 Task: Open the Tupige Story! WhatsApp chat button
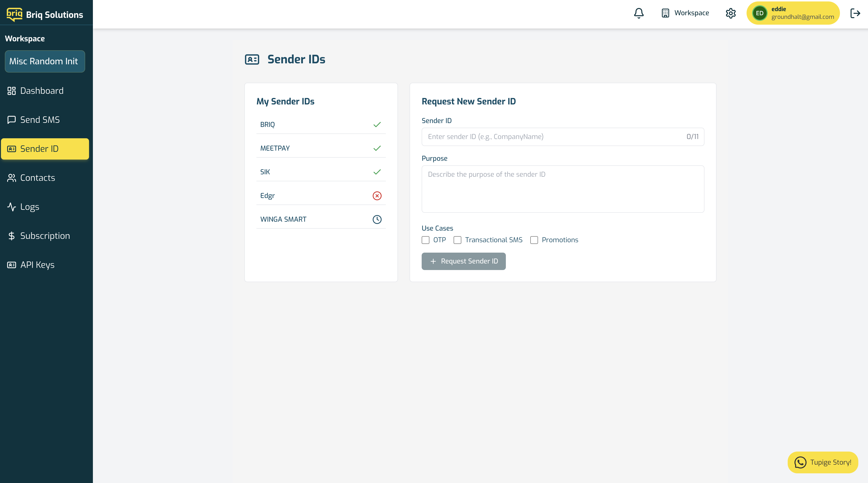tap(823, 462)
